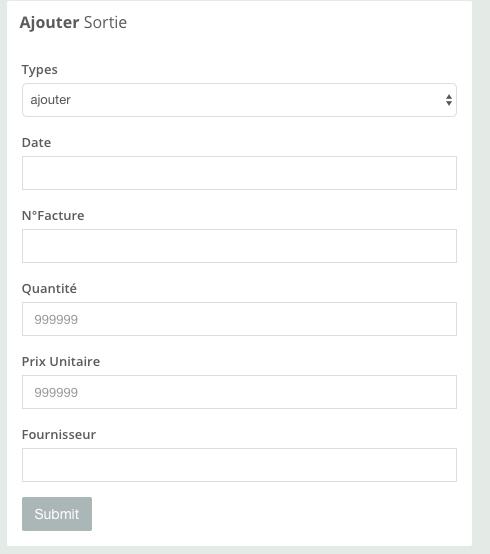
Task: Focus the Quantité input field
Action: coord(239,319)
